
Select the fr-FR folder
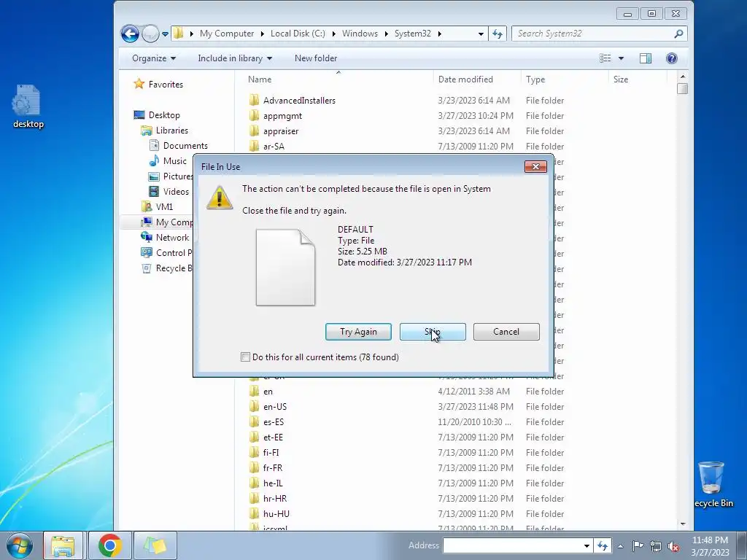point(266,467)
